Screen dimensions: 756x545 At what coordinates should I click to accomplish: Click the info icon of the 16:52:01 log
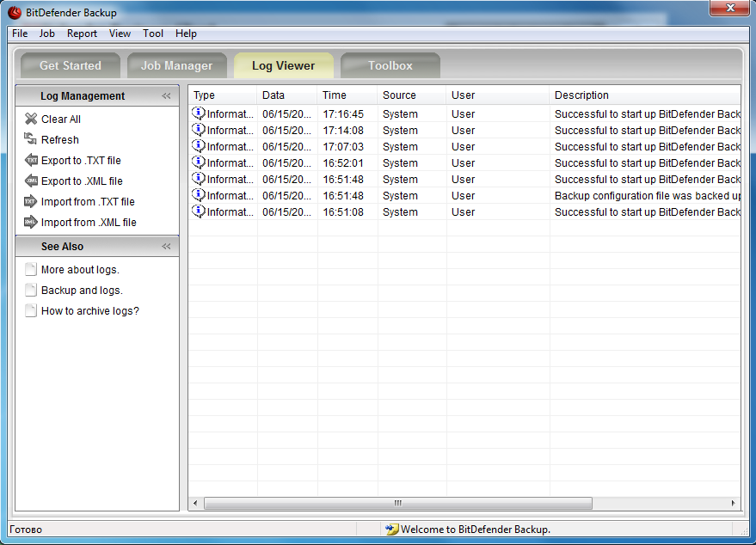[x=198, y=162]
